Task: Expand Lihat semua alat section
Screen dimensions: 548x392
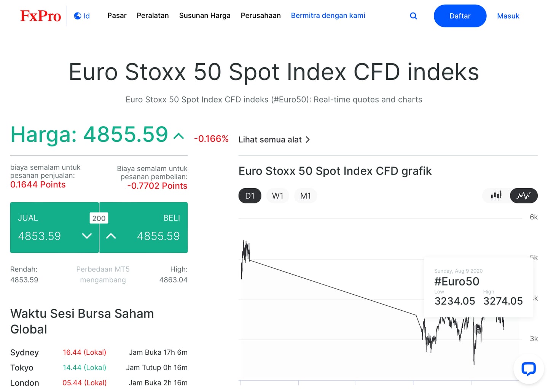Action: pyautogui.click(x=274, y=139)
